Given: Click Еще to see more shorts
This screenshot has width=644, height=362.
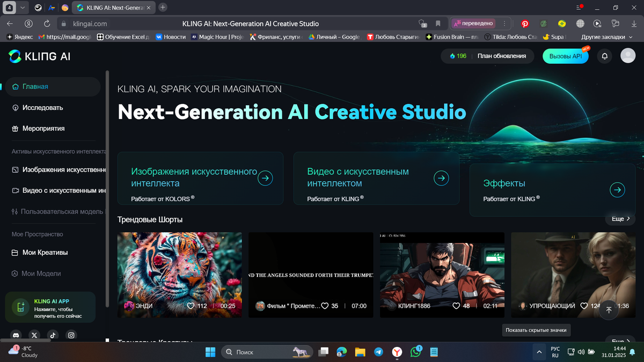Looking at the screenshot, I should click(x=620, y=219).
